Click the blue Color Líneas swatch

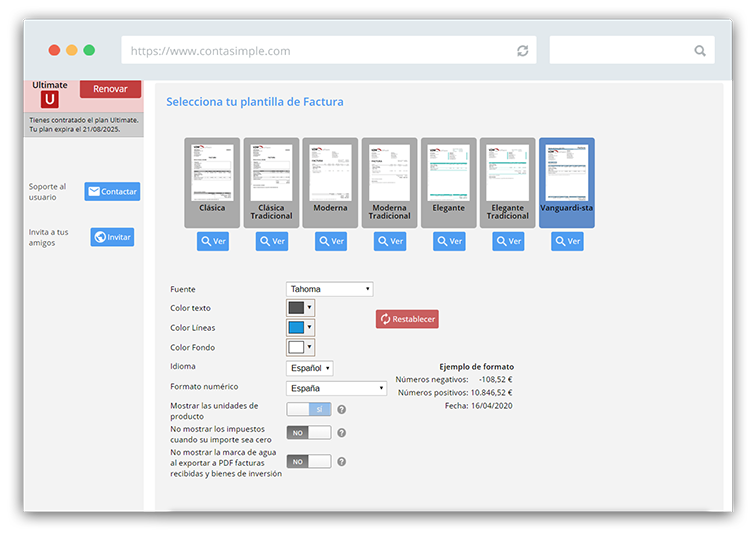point(296,328)
